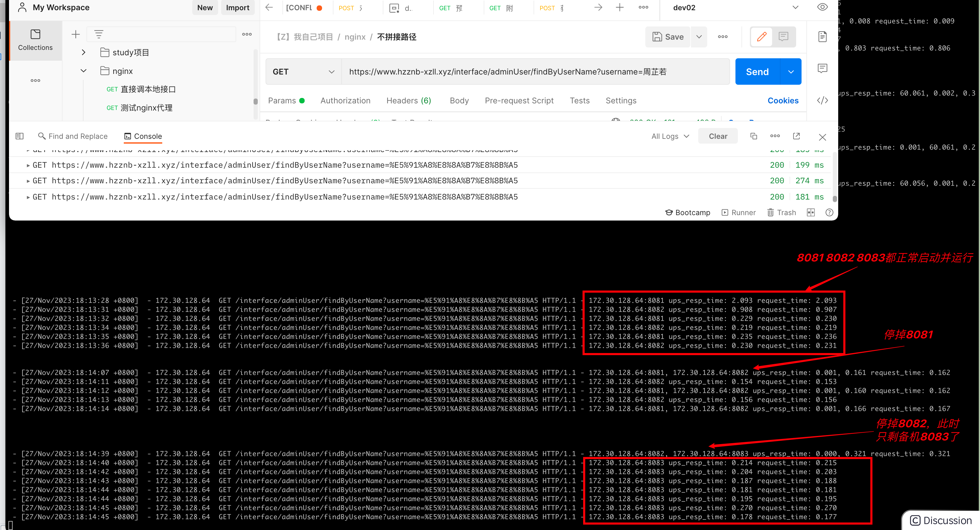Click the request URL input field
The width and height of the screenshot is (980, 530).
click(533, 72)
